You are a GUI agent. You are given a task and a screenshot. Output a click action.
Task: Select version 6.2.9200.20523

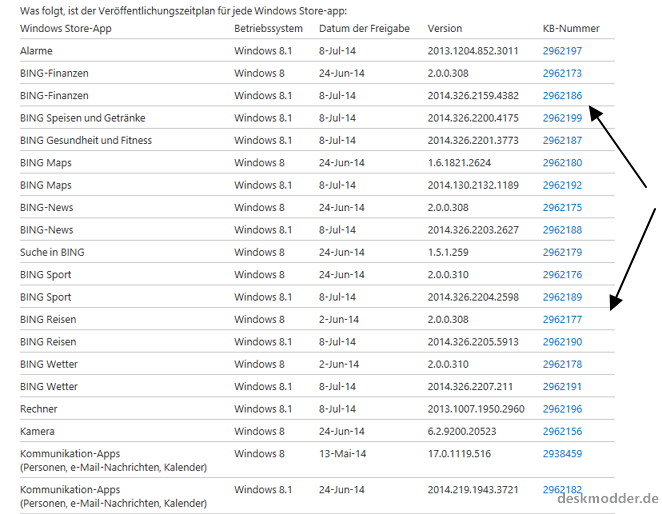pos(462,431)
